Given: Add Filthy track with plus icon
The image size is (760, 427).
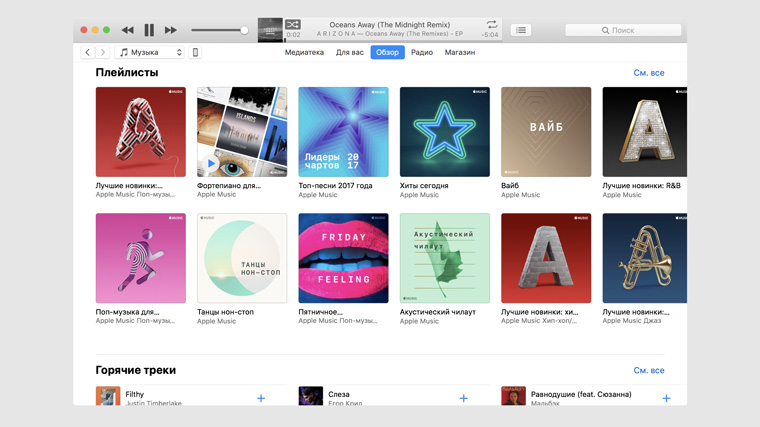Looking at the screenshot, I should click(261, 398).
